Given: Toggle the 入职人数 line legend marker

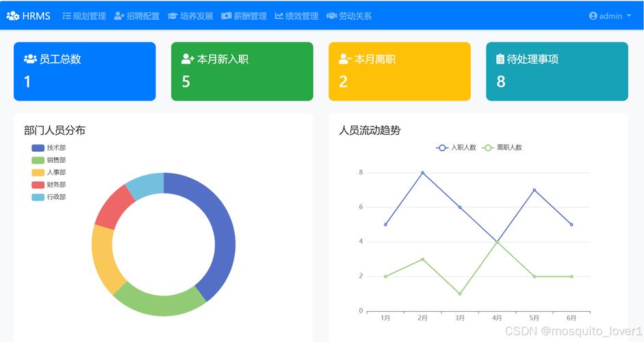Looking at the screenshot, I should (x=442, y=148).
